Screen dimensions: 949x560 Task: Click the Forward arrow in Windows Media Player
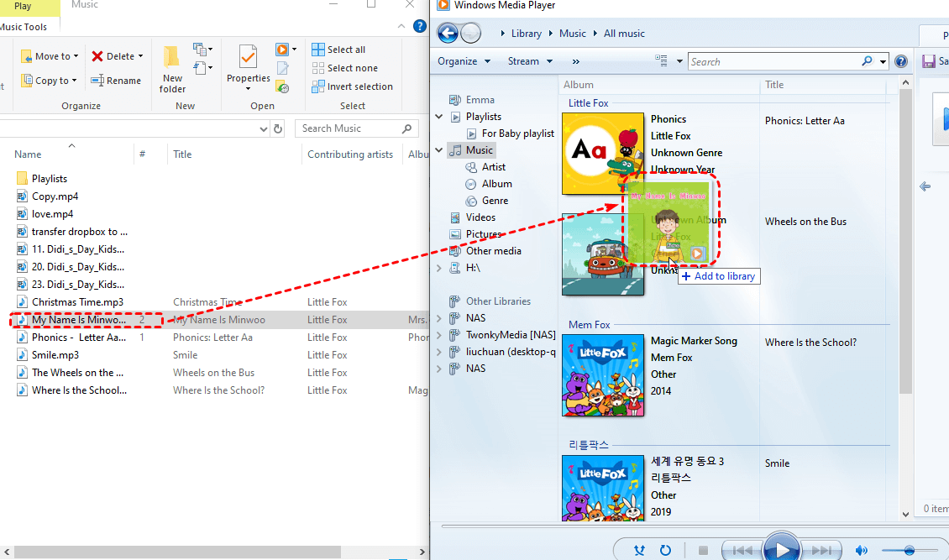[x=471, y=34]
